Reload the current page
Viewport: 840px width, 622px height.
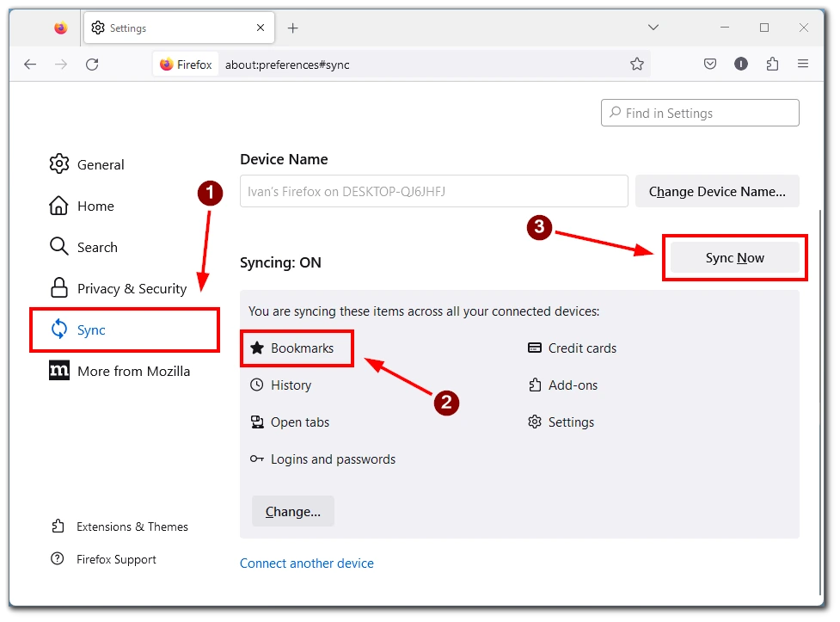click(92, 65)
